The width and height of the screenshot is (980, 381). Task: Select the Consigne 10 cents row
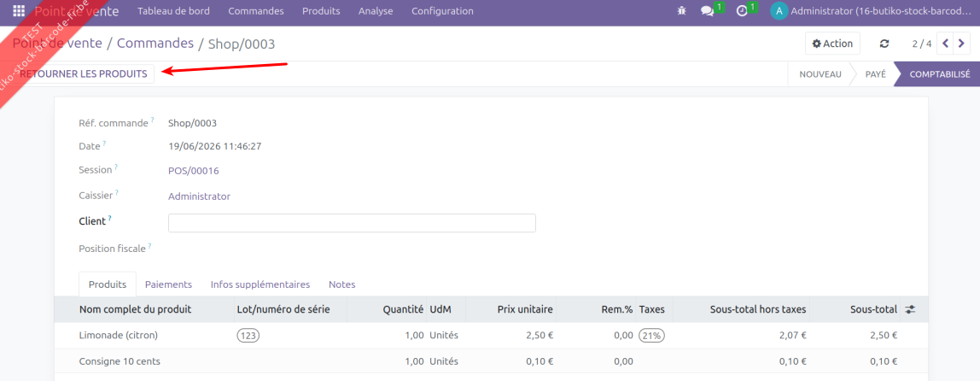pyautogui.click(x=491, y=361)
